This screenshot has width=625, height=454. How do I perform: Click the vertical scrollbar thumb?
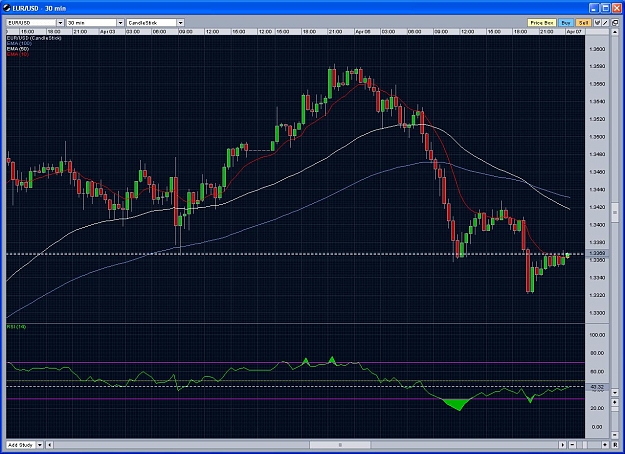tap(615, 213)
